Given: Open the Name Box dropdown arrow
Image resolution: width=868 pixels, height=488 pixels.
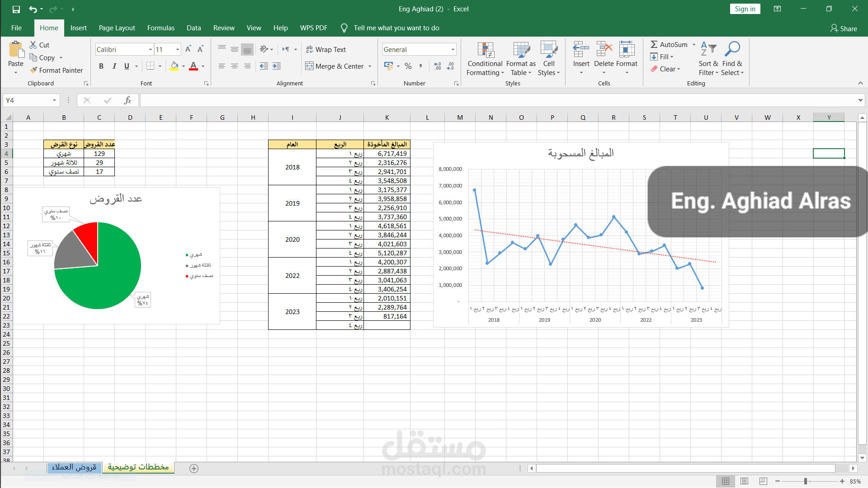Looking at the screenshot, I should 54,100.
